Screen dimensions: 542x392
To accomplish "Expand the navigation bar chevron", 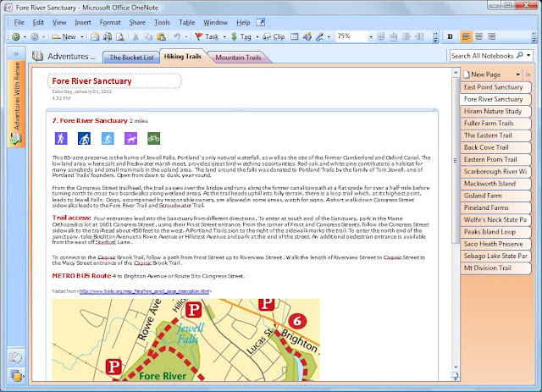I will coord(16,54).
